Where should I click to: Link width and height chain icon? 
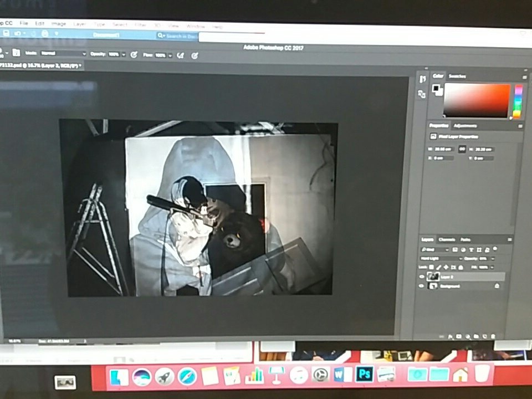(x=462, y=149)
